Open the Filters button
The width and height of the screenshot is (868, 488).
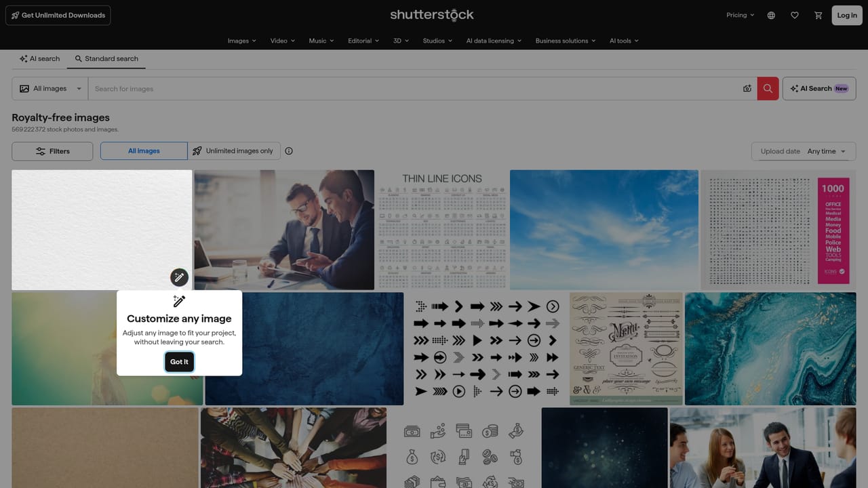click(x=52, y=151)
